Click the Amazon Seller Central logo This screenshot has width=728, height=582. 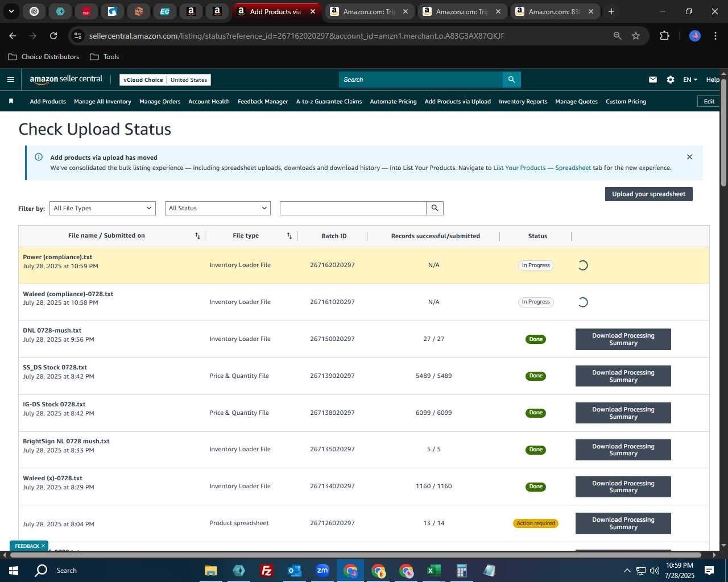click(x=66, y=80)
